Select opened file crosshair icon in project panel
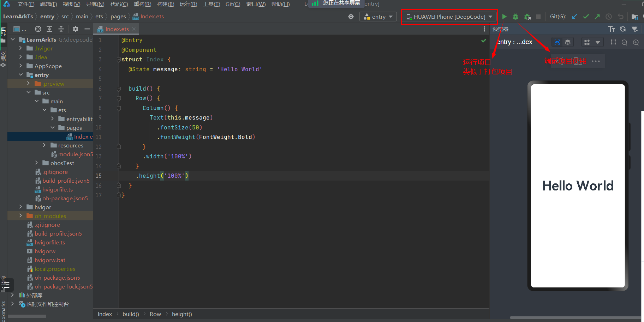This screenshot has height=322, width=644. (38, 29)
